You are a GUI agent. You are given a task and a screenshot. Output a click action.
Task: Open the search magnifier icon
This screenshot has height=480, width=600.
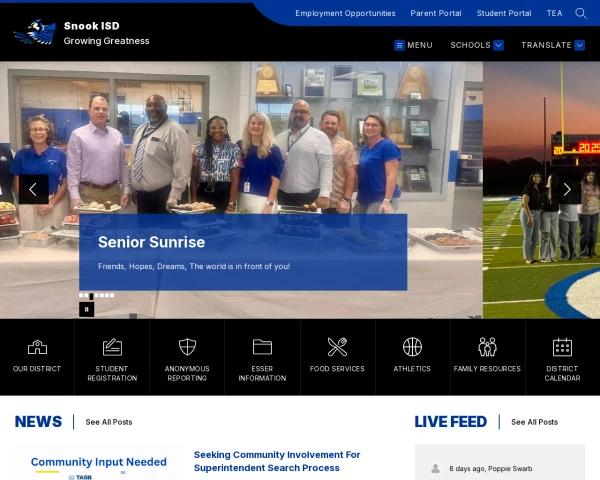point(580,13)
